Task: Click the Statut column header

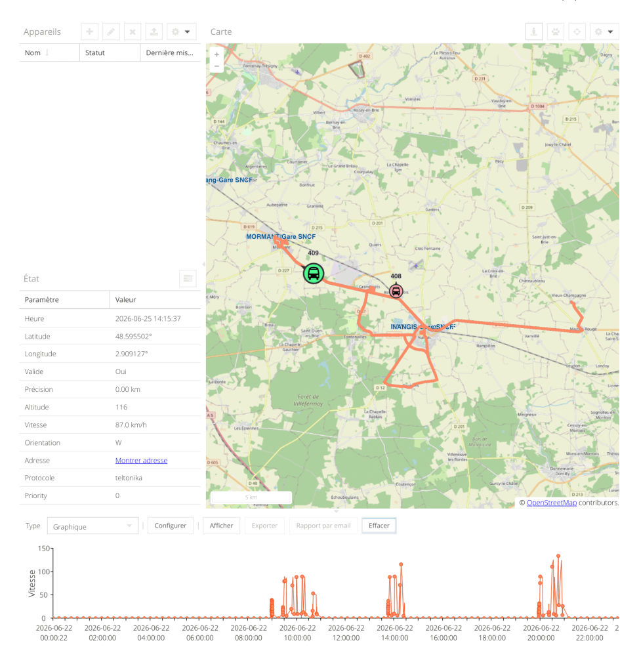Action: 110,52
